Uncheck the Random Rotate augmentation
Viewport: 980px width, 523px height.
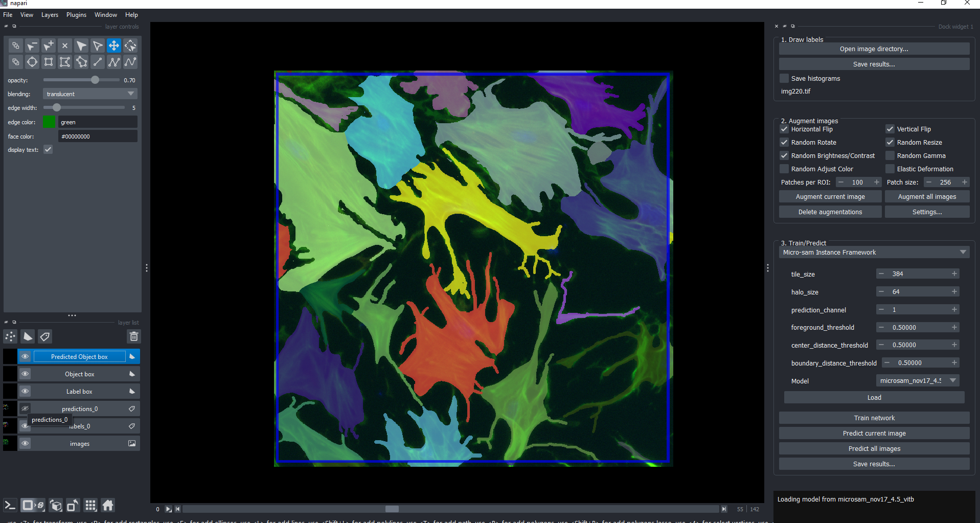pyautogui.click(x=784, y=142)
